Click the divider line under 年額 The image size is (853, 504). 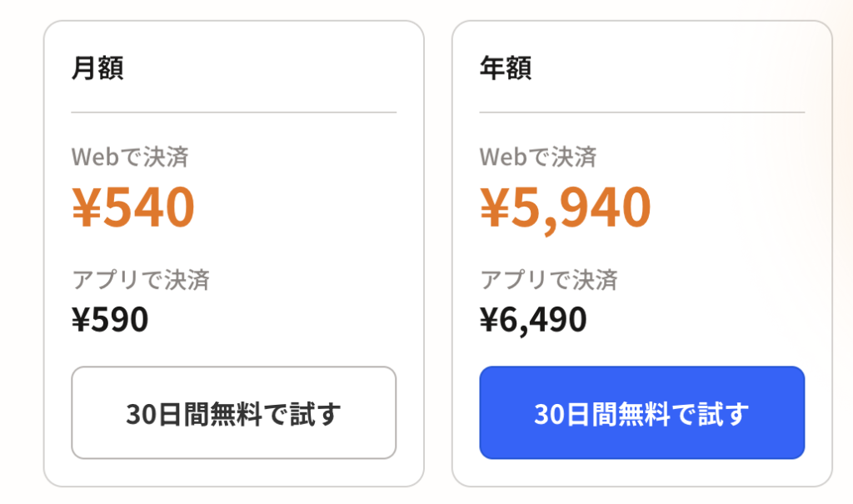pyautogui.click(x=641, y=112)
